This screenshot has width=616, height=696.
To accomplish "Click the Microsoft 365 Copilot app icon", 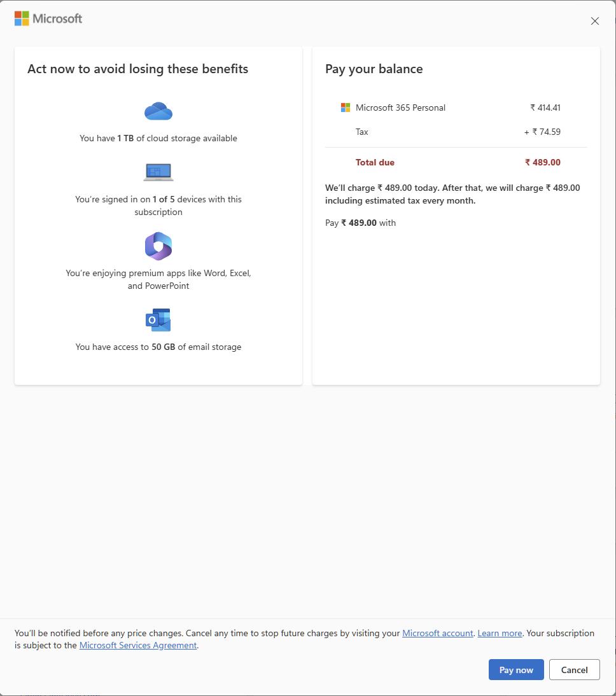I will coord(158,246).
